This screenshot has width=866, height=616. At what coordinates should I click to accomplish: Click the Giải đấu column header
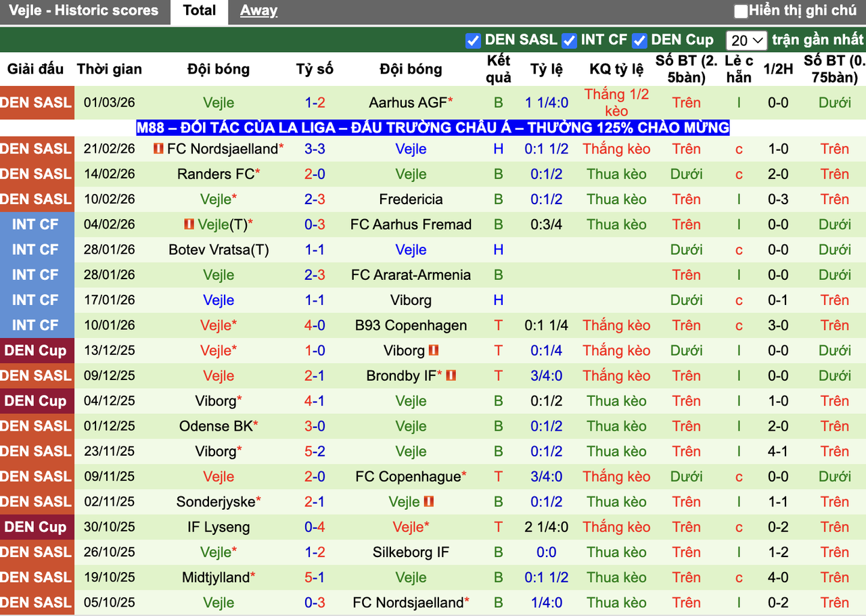(x=36, y=69)
